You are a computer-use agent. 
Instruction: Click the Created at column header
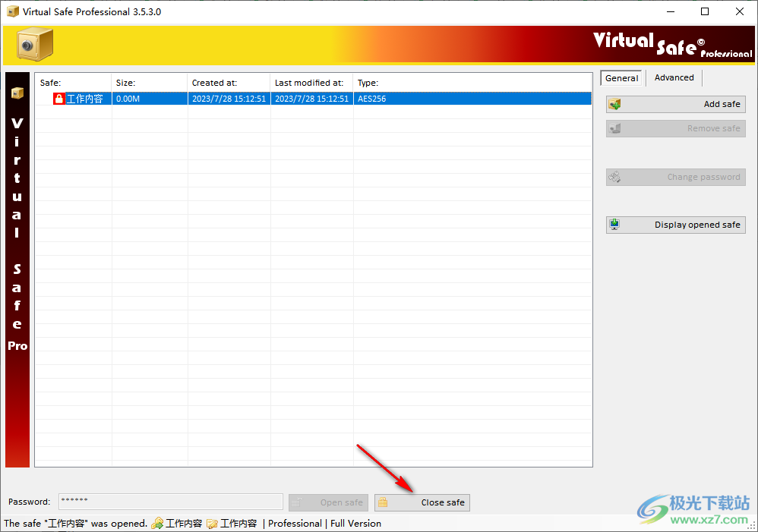coord(229,83)
